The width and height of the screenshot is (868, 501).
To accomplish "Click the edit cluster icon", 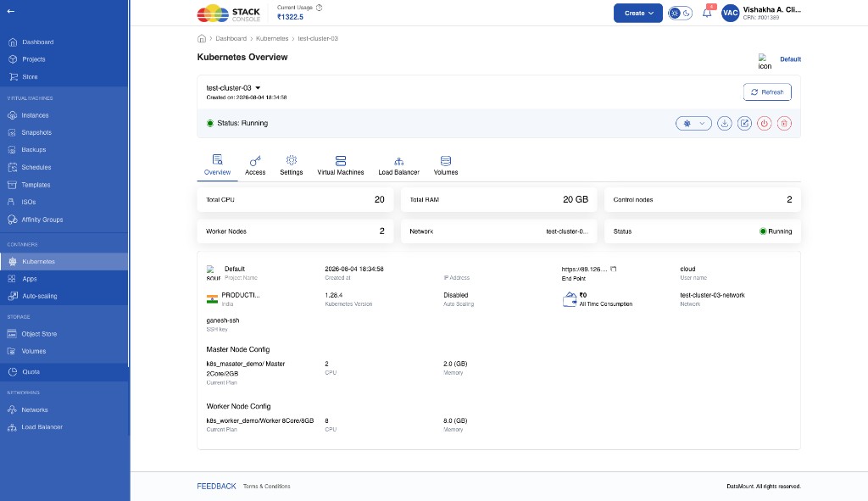I will (744, 124).
